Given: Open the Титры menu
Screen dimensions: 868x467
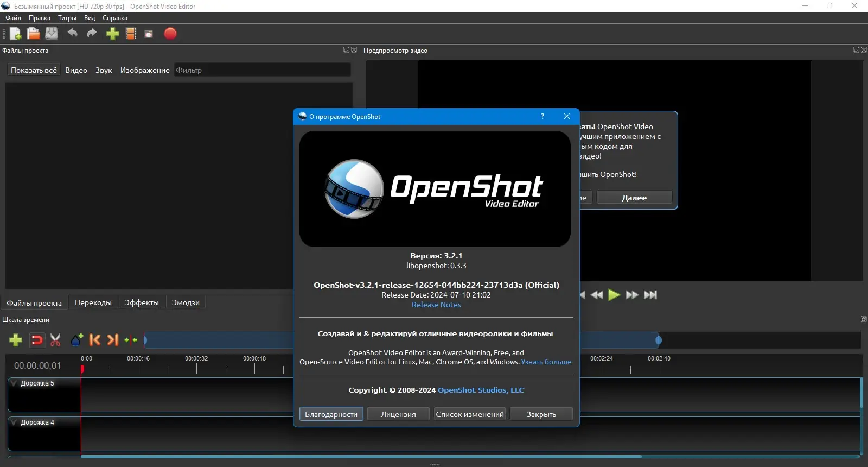Looking at the screenshot, I should click(67, 18).
